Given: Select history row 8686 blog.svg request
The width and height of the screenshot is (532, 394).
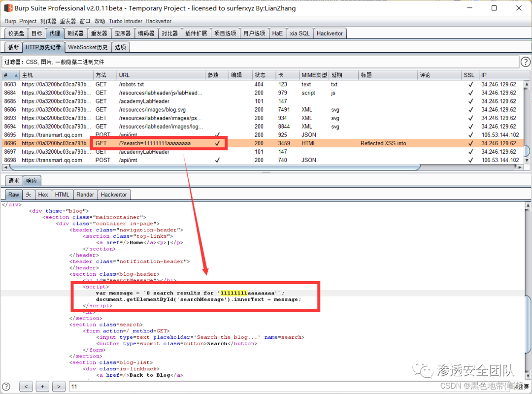Looking at the screenshot, I should click(263, 110).
